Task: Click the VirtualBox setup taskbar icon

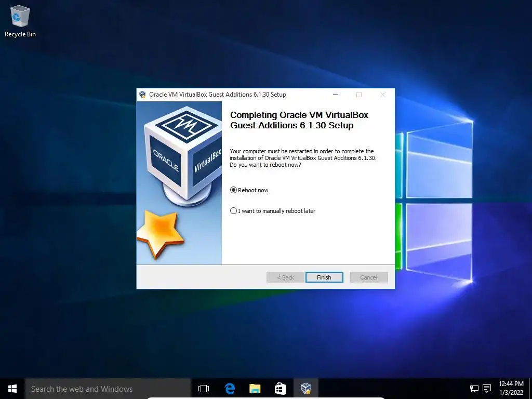Action: tap(305, 389)
